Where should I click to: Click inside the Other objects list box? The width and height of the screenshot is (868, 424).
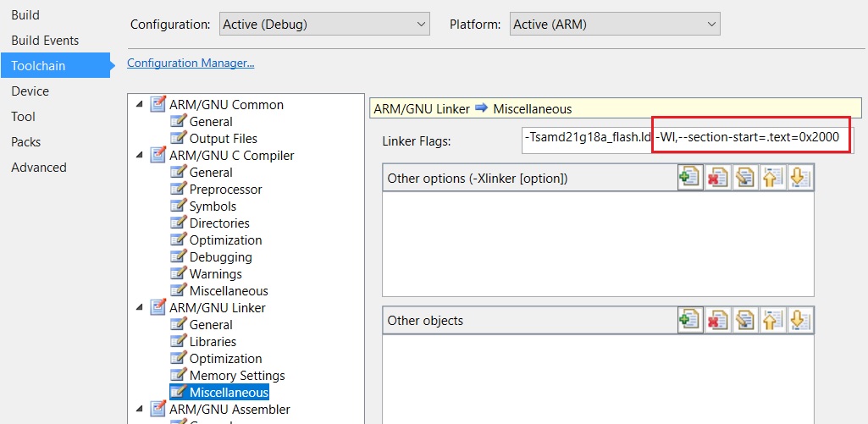(x=598, y=378)
